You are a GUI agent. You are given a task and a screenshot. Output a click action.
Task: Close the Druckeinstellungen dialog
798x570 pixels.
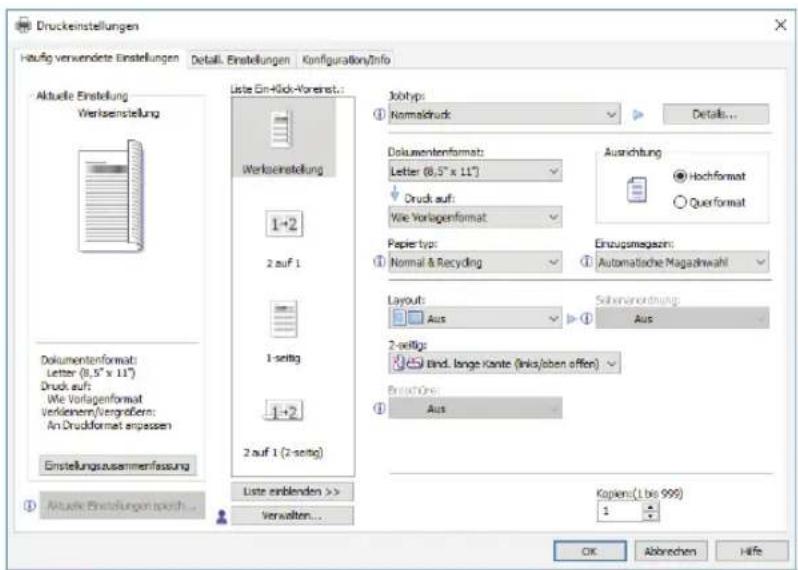[780, 25]
